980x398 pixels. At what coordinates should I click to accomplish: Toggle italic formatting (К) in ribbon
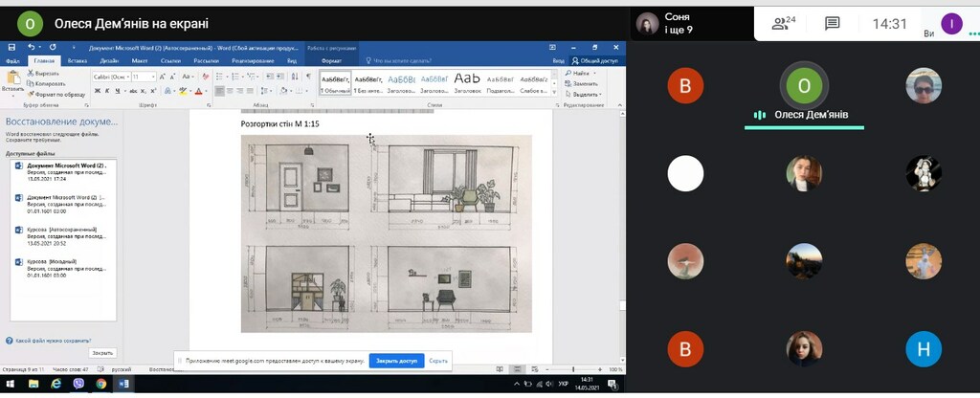(x=107, y=91)
